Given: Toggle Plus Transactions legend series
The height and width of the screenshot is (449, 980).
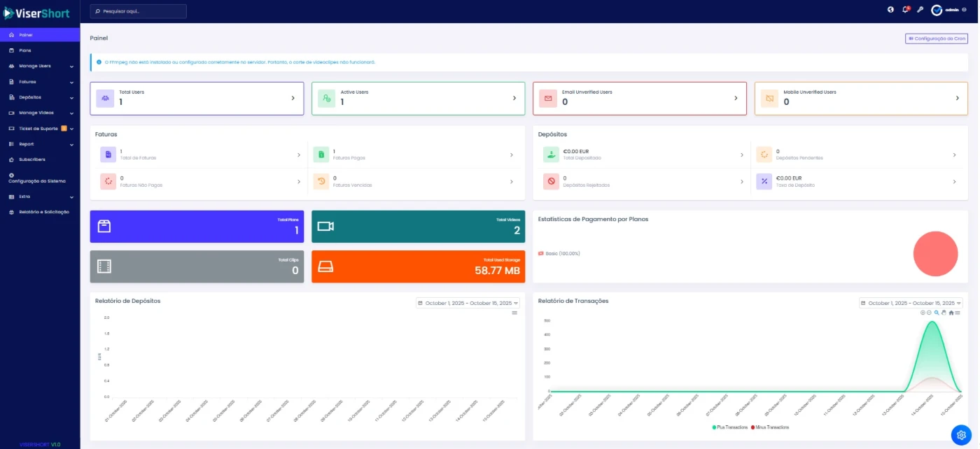Looking at the screenshot, I should (x=729, y=427).
